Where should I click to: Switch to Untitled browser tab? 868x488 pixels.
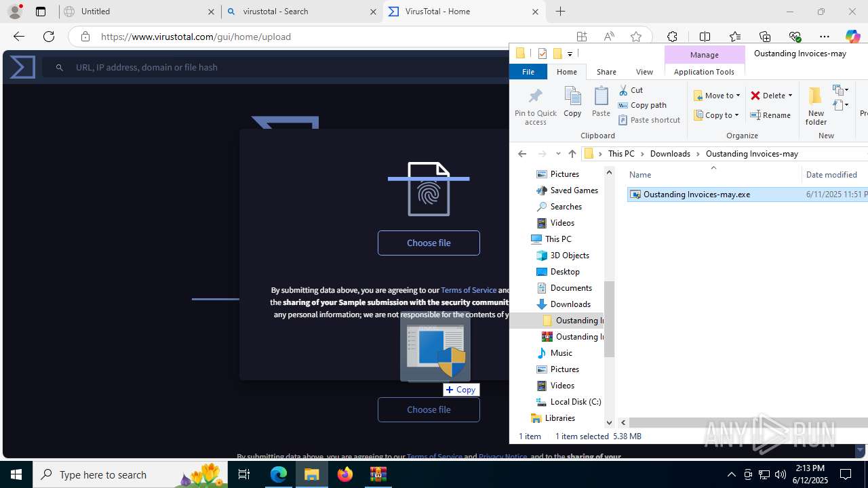139,12
